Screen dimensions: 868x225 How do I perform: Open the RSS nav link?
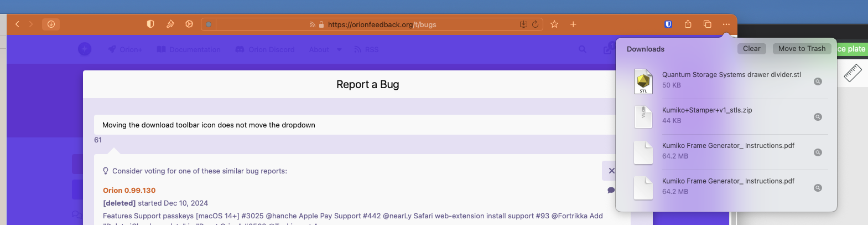point(366,49)
